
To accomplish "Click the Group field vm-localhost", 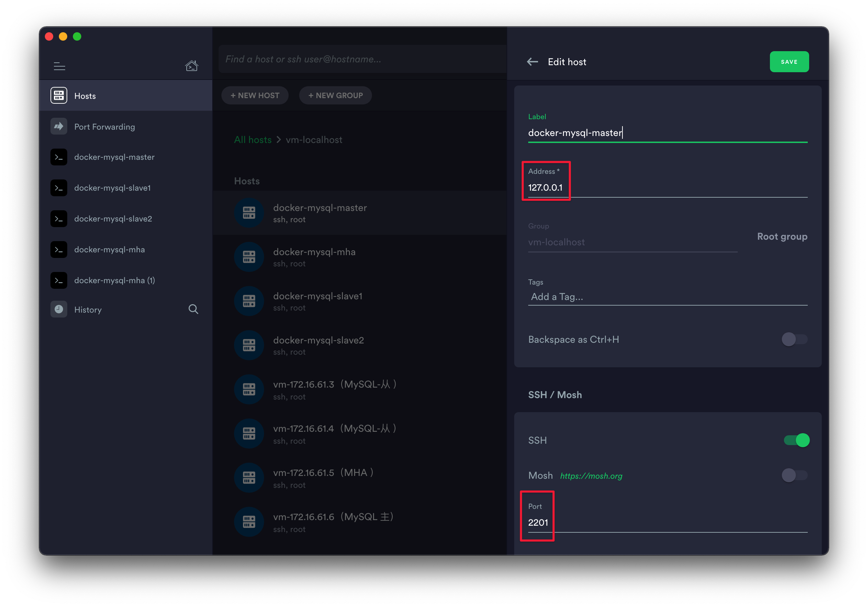I will click(633, 243).
